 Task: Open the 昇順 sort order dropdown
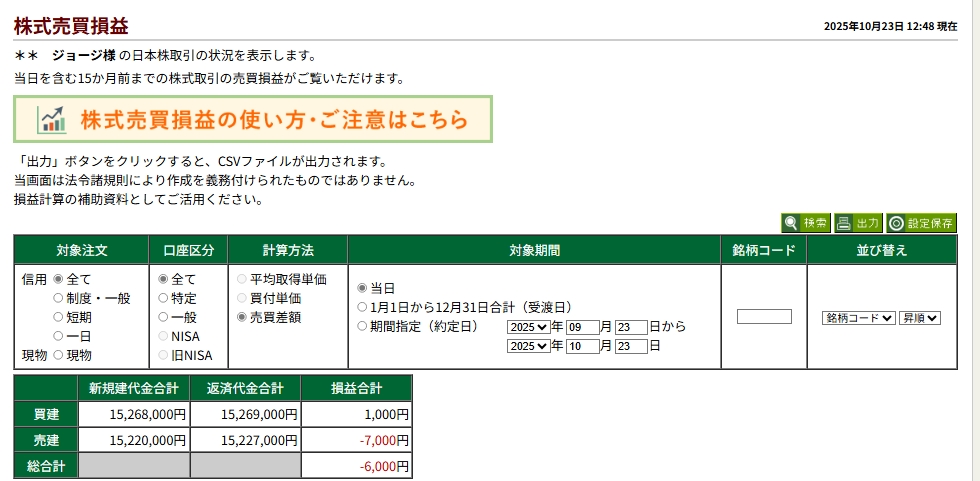pyautogui.click(x=920, y=317)
